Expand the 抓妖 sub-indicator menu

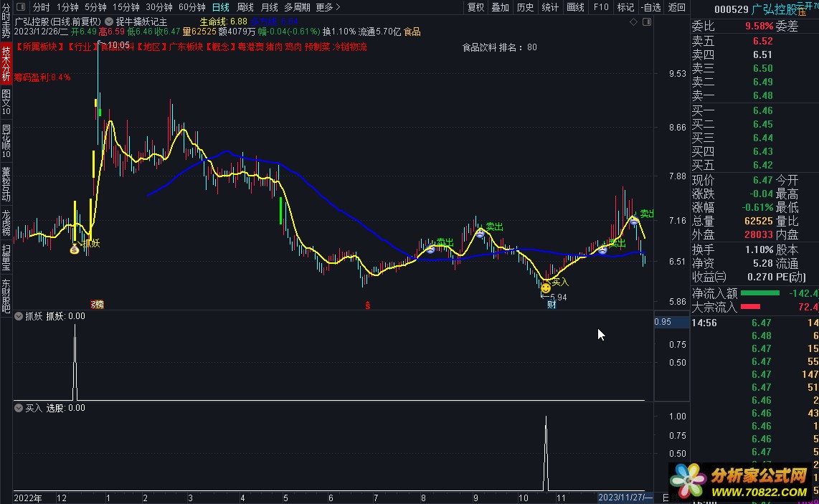point(19,316)
